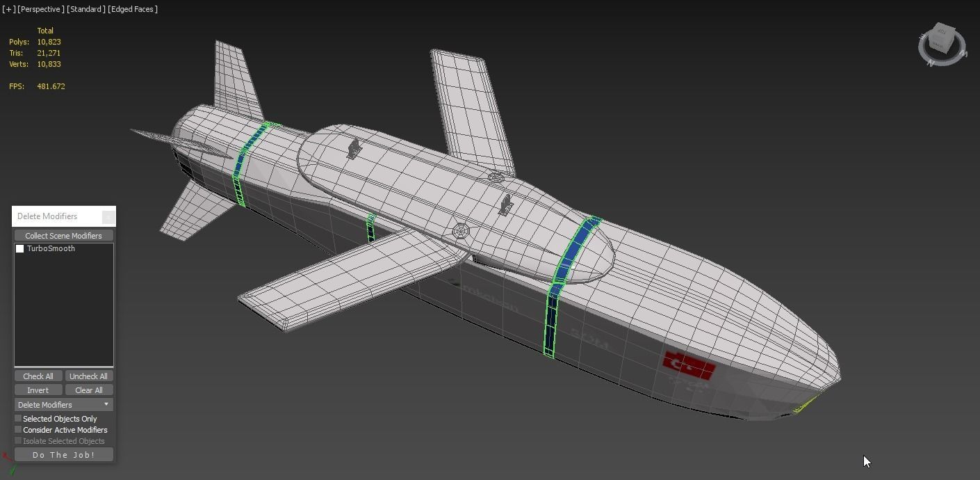The image size is (980, 480).
Task: Click the Clear All button
Action: click(x=88, y=390)
